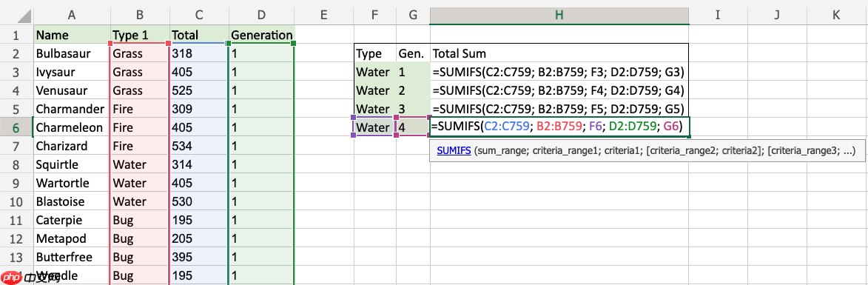Click the cell with total 530
The height and width of the screenshot is (285, 868).
coord(199,202)
